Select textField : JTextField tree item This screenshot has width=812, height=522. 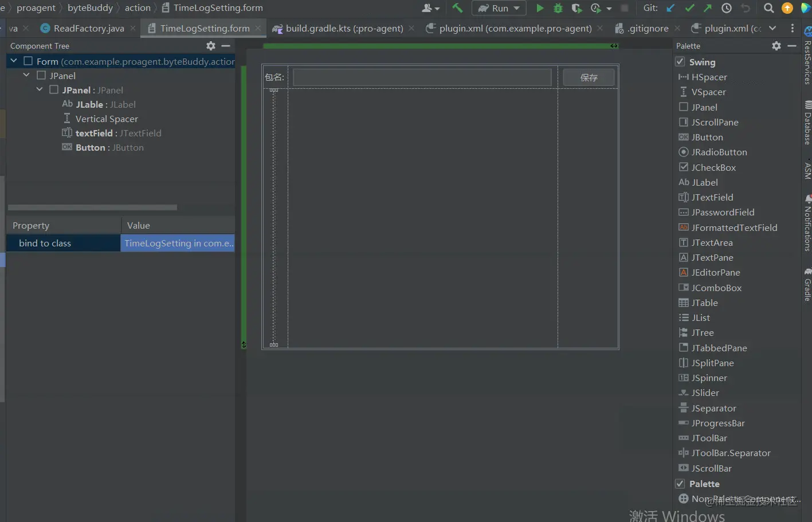pos(112,133)
